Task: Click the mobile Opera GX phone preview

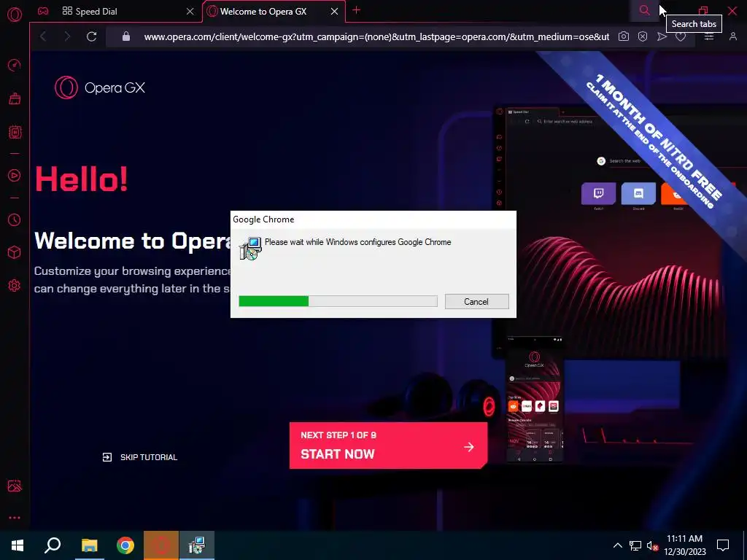Action: coord(534,399)
